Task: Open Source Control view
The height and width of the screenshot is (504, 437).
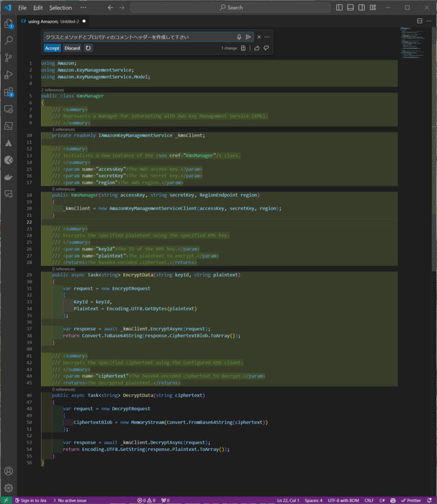Action: coord(9,57)
